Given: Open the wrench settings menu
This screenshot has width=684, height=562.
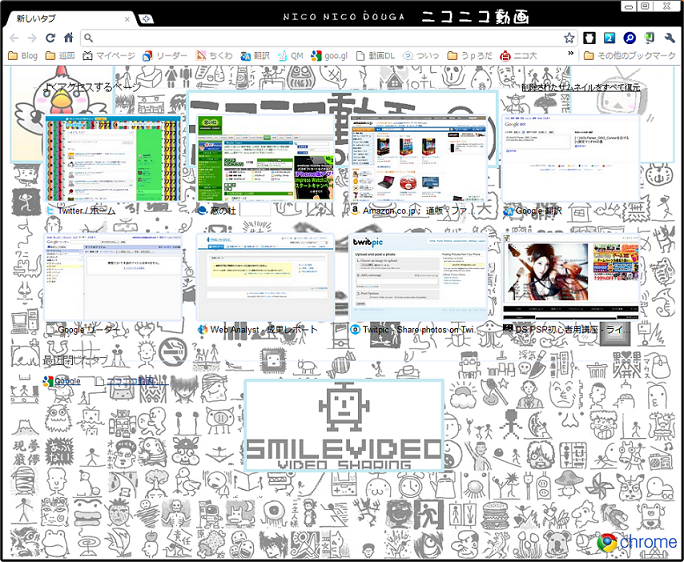Looking at the screenshot, I should click(670, 38).
